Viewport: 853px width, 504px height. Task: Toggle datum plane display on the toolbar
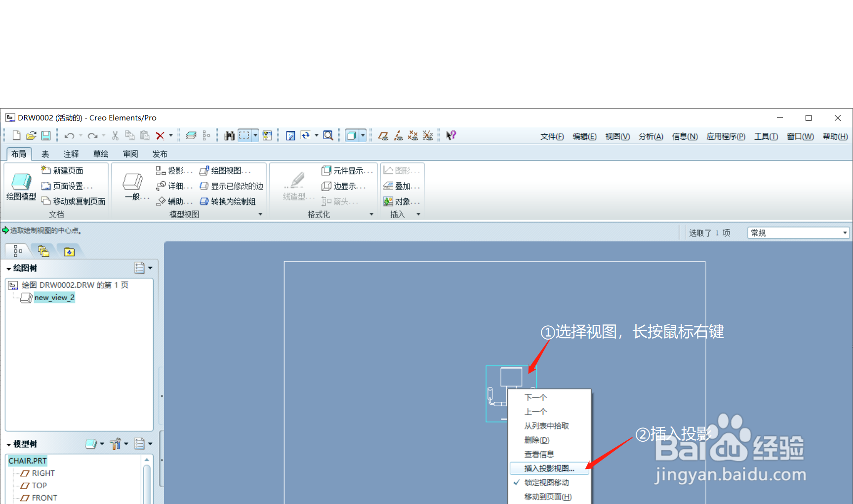pos(383,135)
